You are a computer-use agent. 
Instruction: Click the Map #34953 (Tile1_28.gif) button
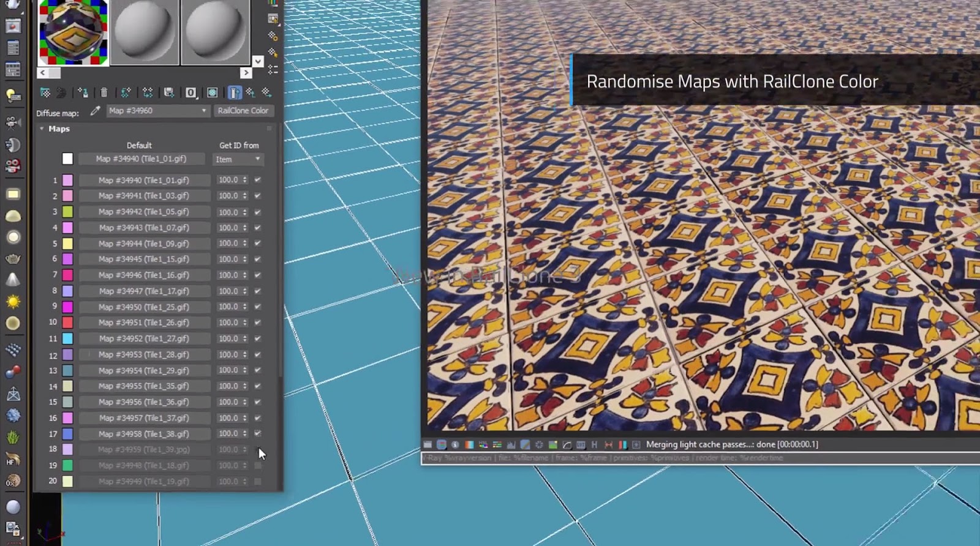click(x=144, y=354)
